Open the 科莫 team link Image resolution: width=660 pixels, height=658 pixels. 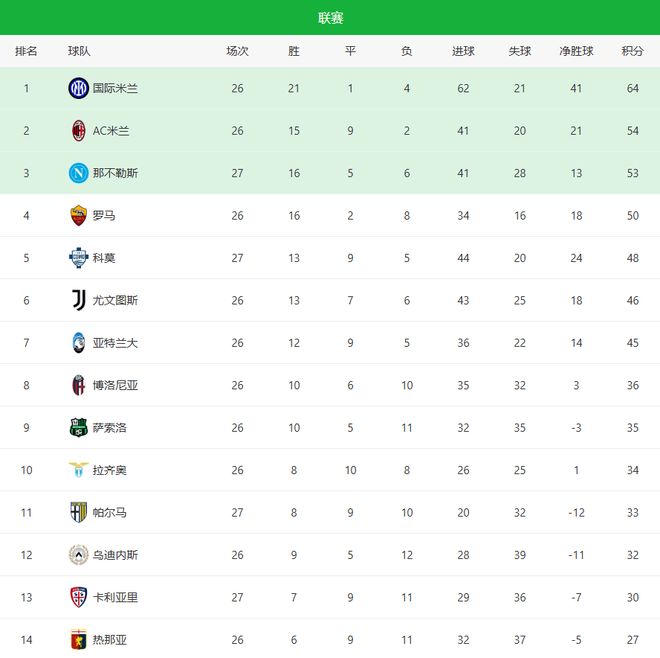pyautogui.click(x=104, y=258)
